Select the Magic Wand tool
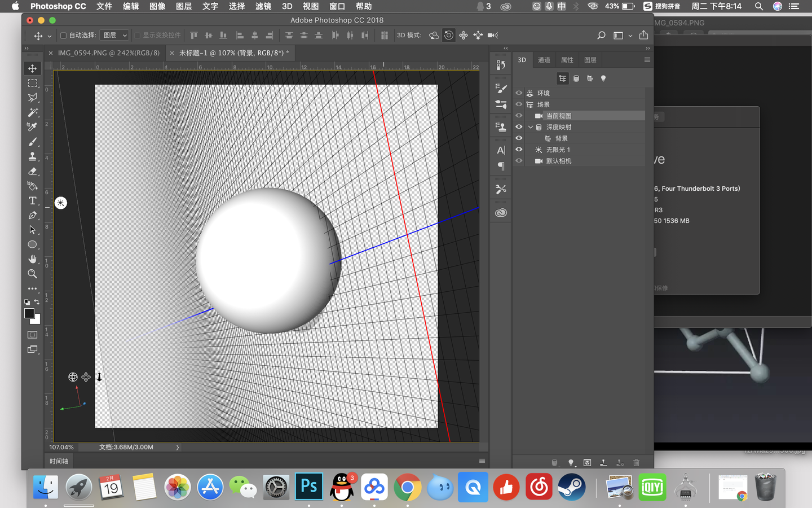812x508 pixels. tap(33, 112)
